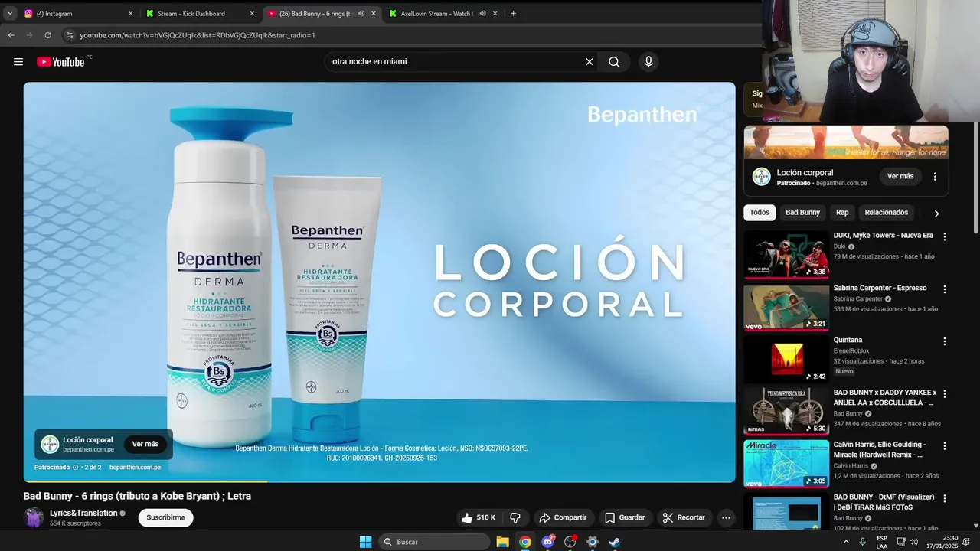Open Sabrina Carpenter Espresso thumbnail
The width and height of the screenshot is (980, 551).
tap(786, 308)
